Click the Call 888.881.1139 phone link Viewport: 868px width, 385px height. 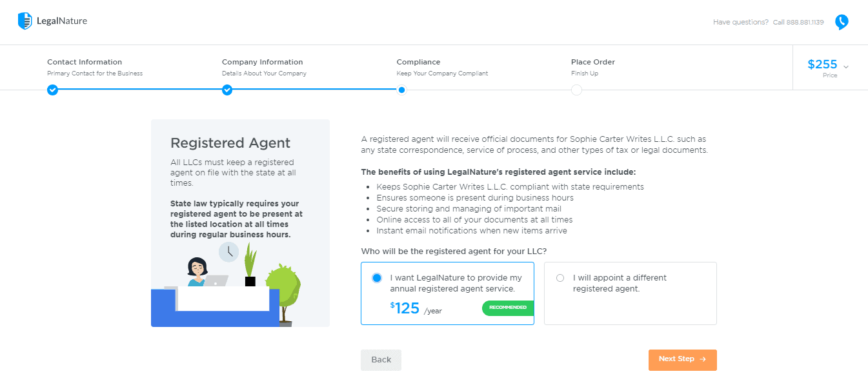(x=798, y=22)
